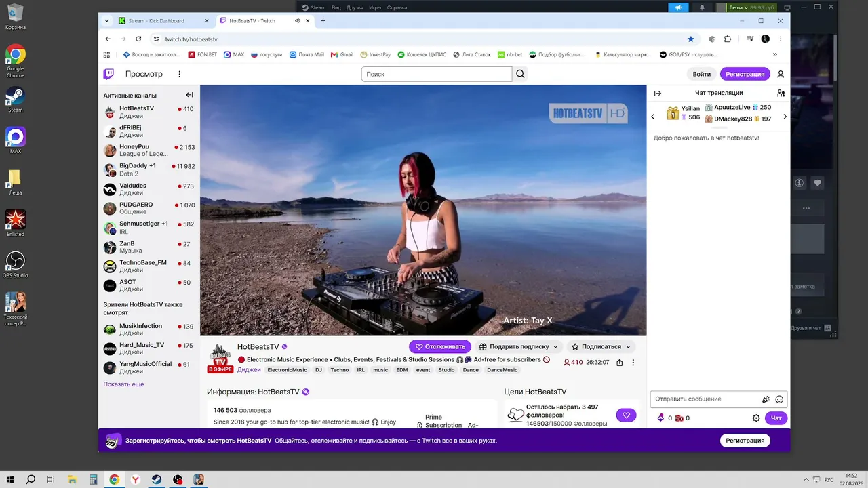Show next gift leaderboard entries
868x488 pixels.
pyautogui.click(x=785, y=117)
